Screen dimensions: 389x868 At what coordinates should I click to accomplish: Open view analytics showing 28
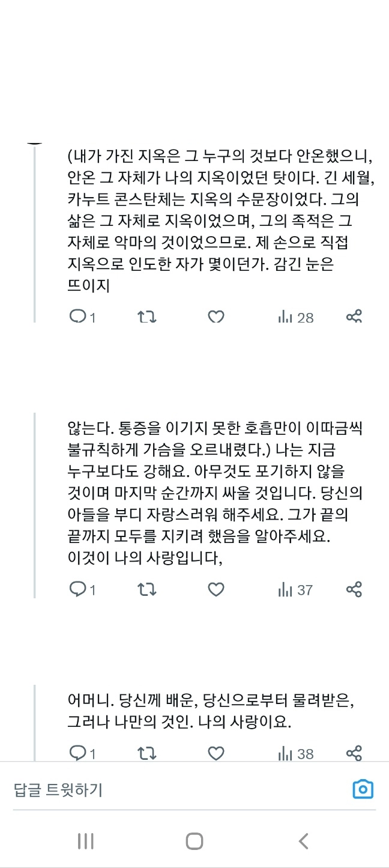tap(296, 317)
